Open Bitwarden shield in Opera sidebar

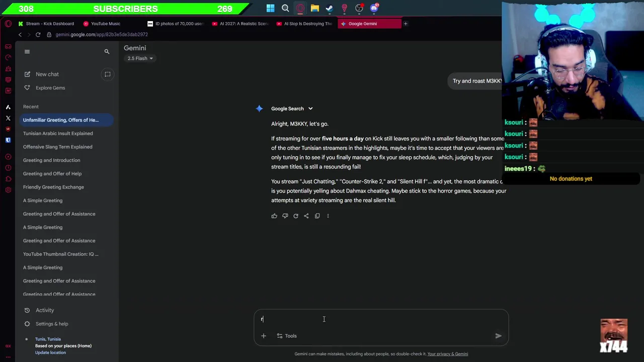8,140
